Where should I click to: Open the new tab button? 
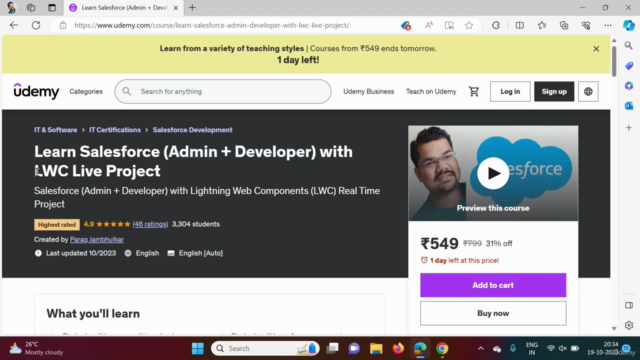pos(192,7)
